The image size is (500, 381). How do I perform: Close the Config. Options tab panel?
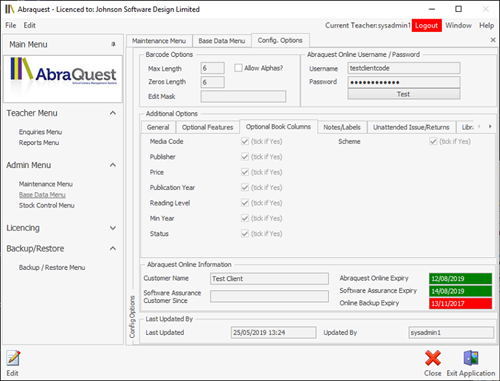point(493,40)
